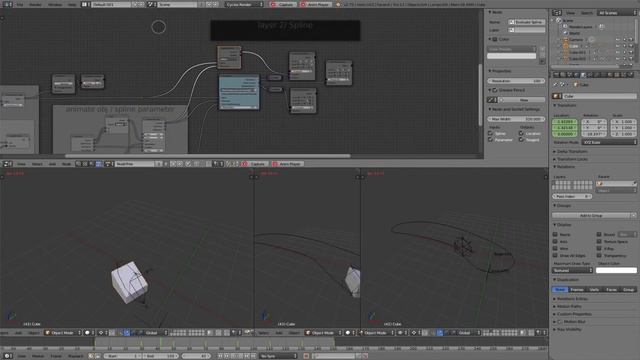The height and width of the screenshot is (360, 640).
Task: Select the Group duplication tab
Action: pos(628,289)
